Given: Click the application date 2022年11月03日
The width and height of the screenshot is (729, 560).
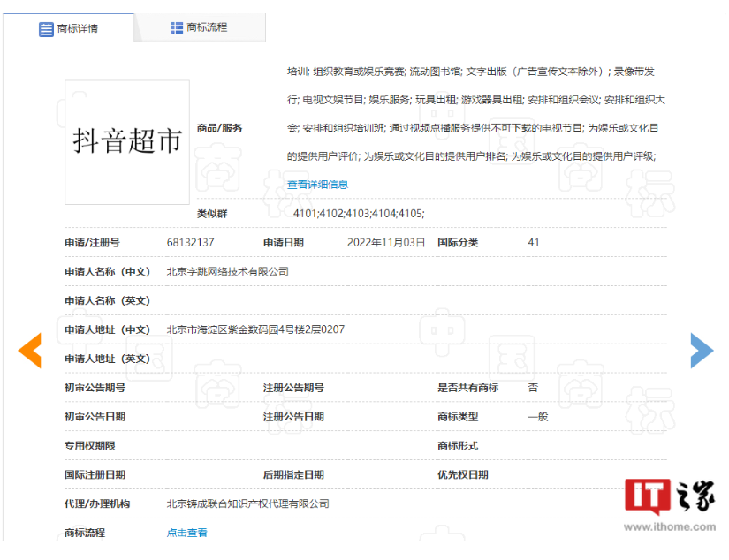Looking at the screenshot, I should pyautogui.click(x=385, y=243).
